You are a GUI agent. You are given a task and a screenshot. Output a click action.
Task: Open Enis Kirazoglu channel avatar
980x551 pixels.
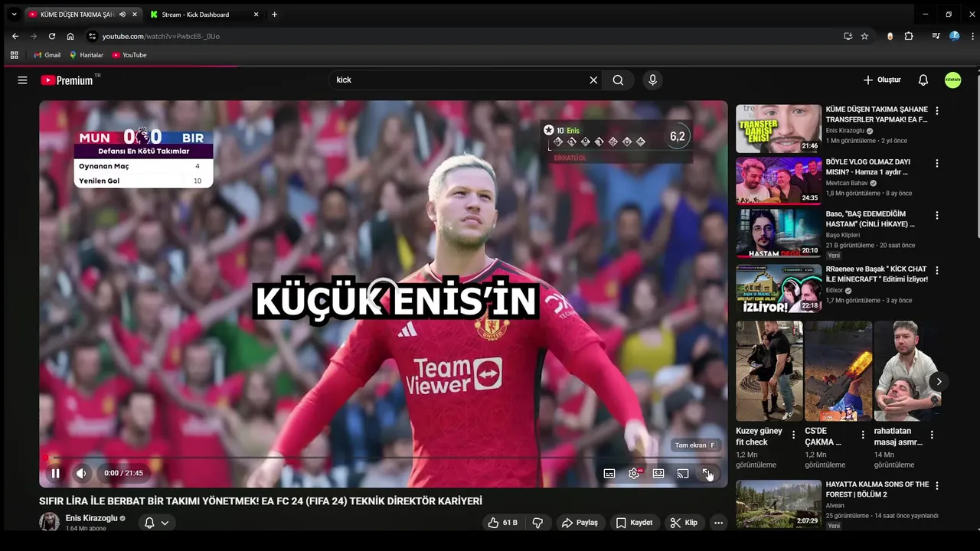[50, 522]
